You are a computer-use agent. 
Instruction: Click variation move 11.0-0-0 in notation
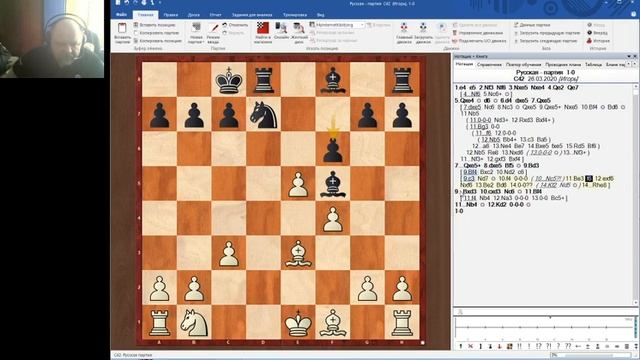tap(480, 120)
